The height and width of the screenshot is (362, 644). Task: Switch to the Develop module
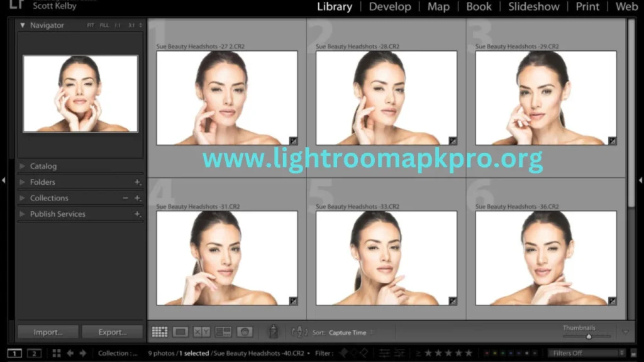[x=390, y=7]
